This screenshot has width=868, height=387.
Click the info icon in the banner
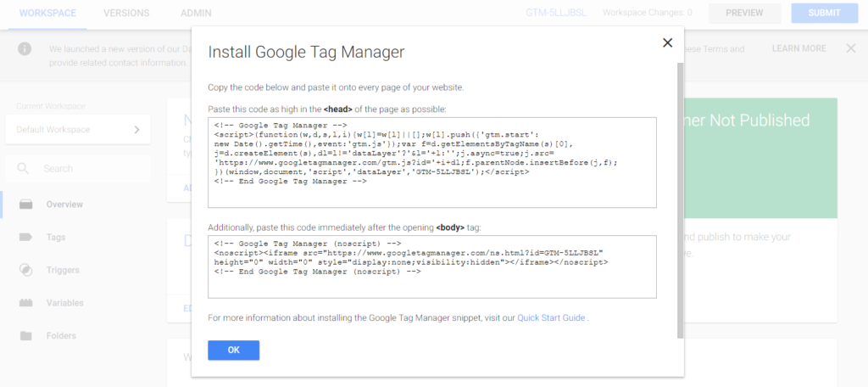[25, 48]
